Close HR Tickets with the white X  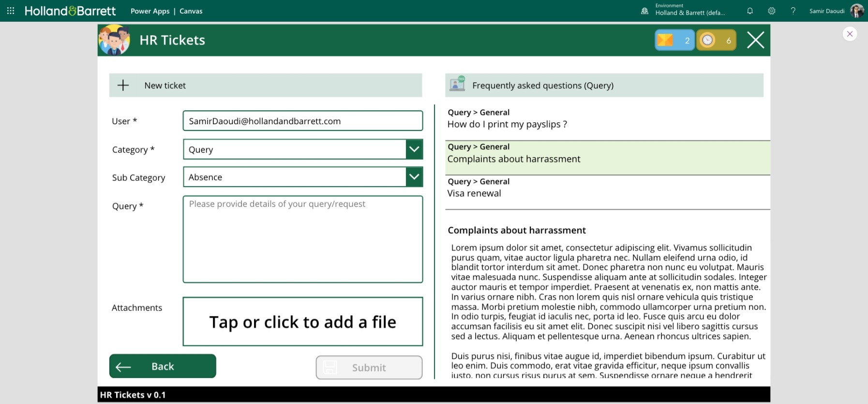[755, 40]
